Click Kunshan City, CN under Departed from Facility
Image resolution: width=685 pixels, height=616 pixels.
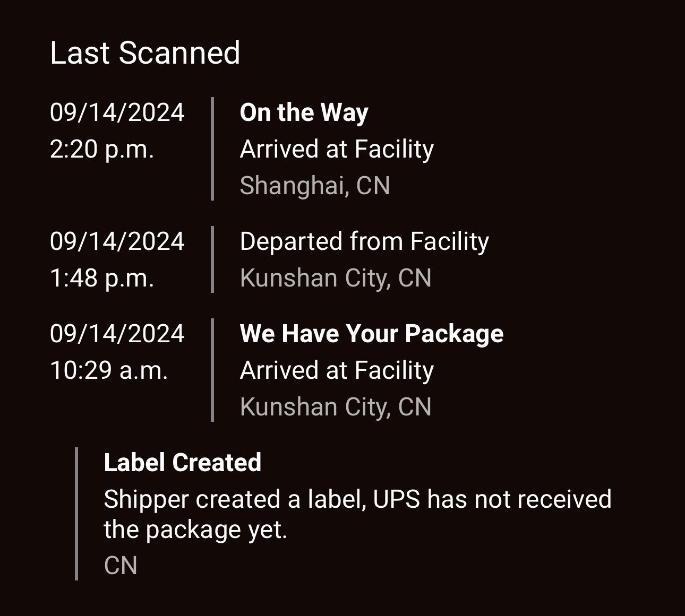336,278
